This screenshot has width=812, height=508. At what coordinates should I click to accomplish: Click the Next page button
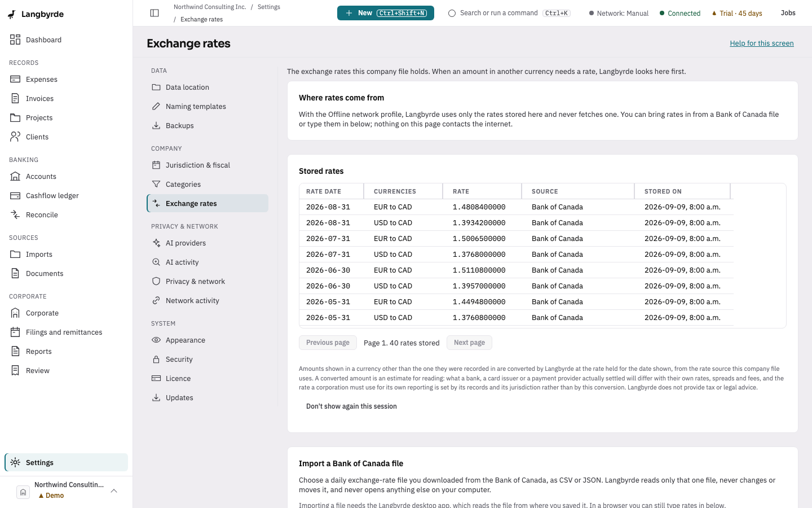469,343
